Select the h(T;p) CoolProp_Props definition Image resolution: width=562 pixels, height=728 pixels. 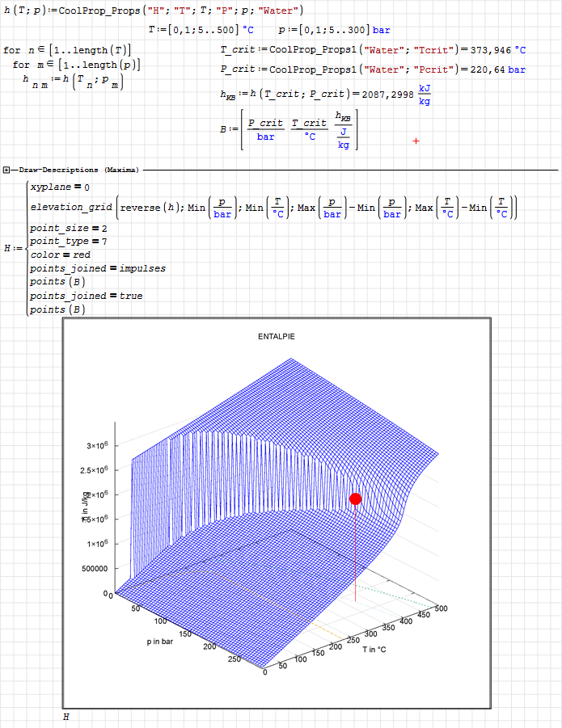click(x=154, y=11)
